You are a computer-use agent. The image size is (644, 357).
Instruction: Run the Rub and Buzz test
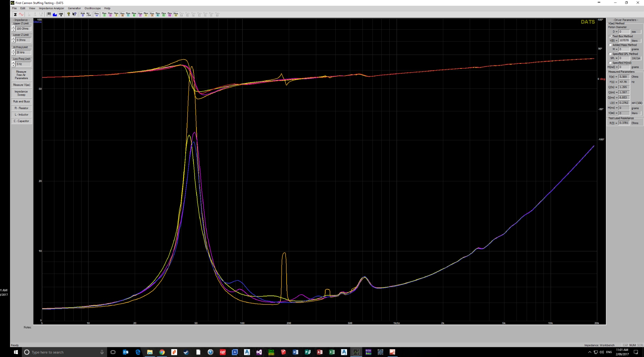(21, 101)
